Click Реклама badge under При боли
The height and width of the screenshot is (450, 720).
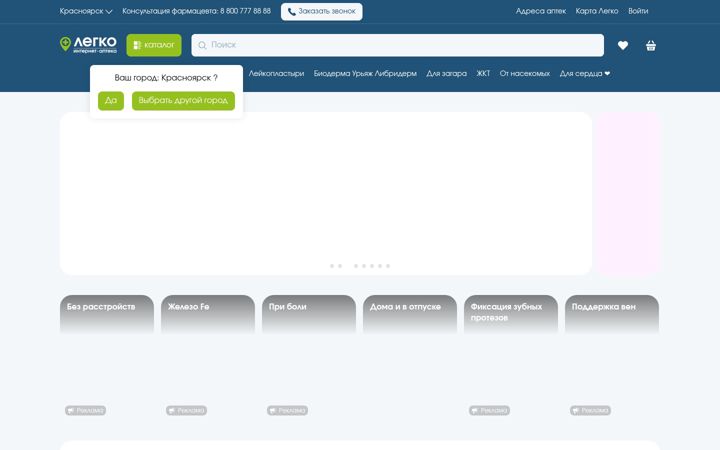click(x=287, y=410)
